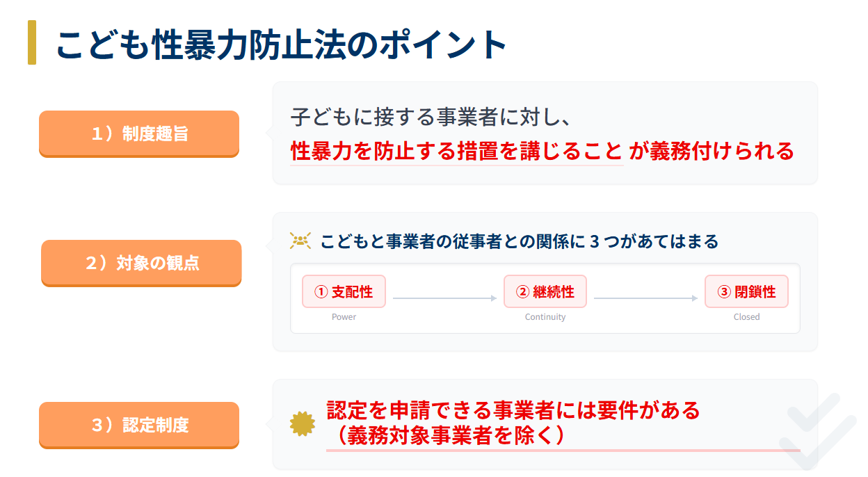Click the people group icon beside the heading
The height and width of the screenshot is (477, 868).
click(300, 241)
